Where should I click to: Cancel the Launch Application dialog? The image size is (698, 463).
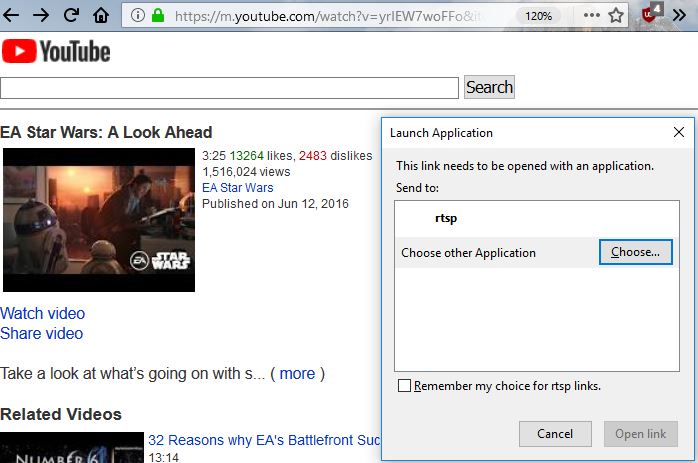tap(555, 434)
